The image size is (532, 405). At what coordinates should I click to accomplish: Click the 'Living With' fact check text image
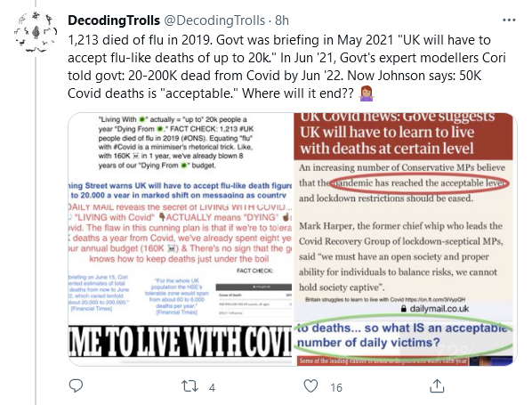(176, 142)
